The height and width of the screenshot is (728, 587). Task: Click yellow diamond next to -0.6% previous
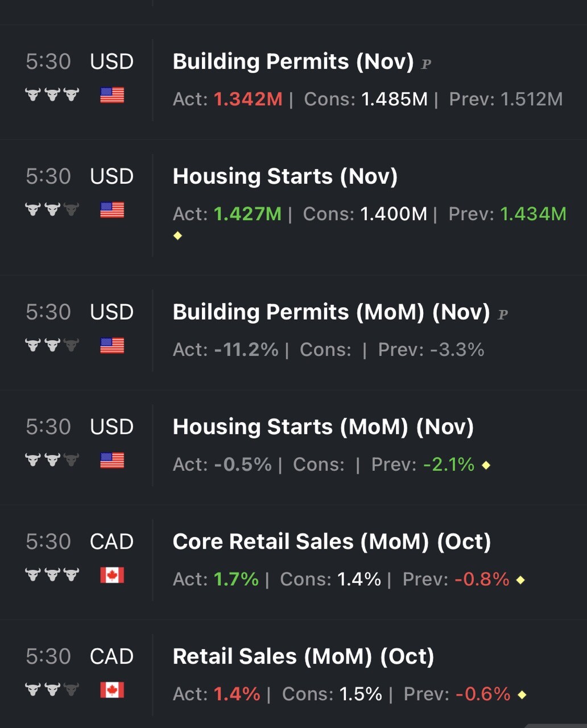[x=522, y=694]
